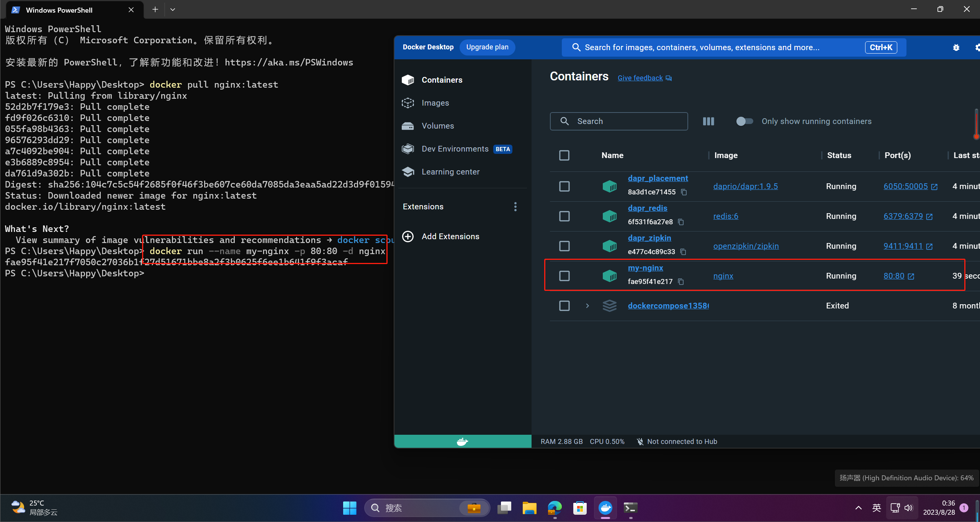Check the my-nginx container checkbox
This screenshot has width=980, height=522.
[564, 276]
